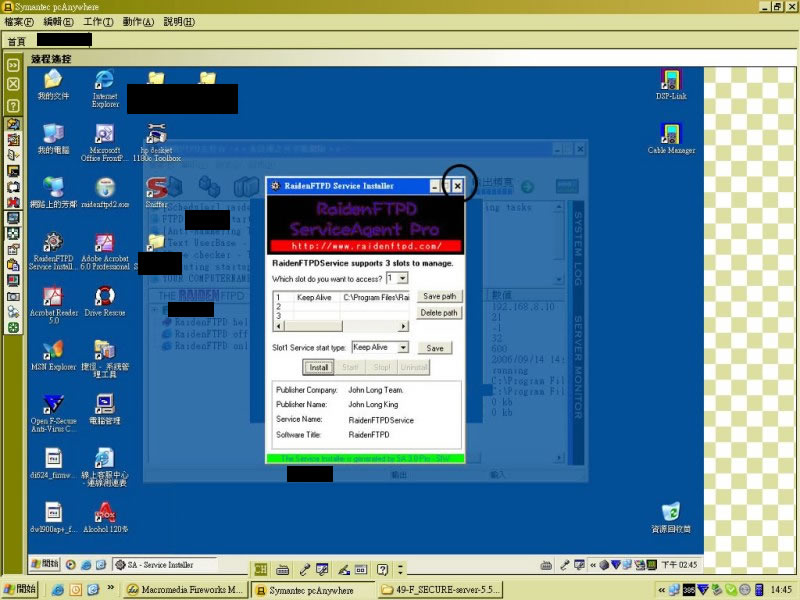Open Cable Manager desktop icon
800x600 pixels.
[x=671, y=139]
